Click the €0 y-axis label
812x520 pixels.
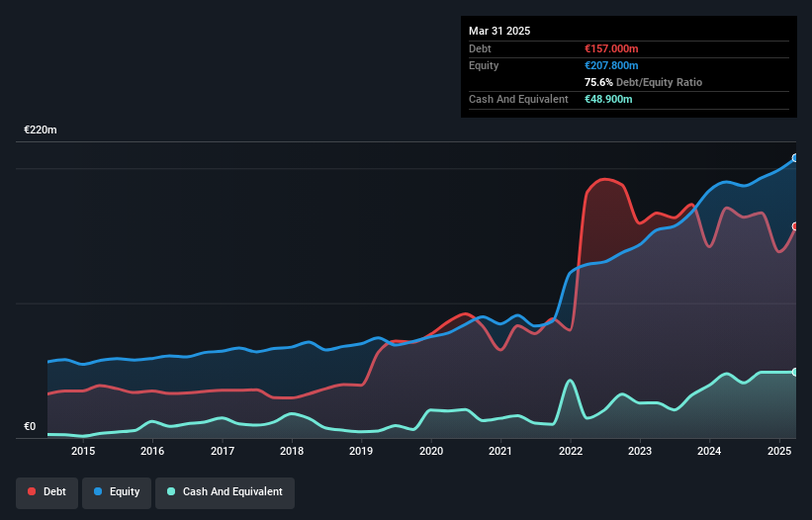coord(30,426)
